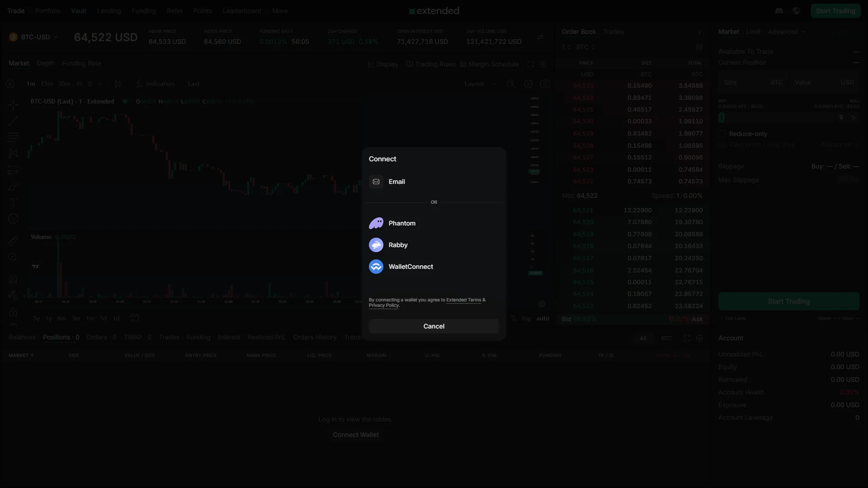
Task: Go to the Vault page
Action: tap(79, 11)
